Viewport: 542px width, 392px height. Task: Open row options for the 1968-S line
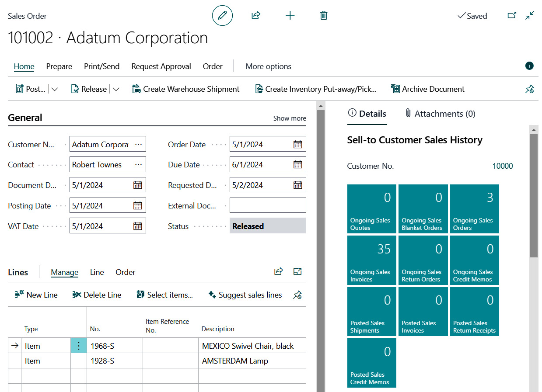[x=79, y=346]
